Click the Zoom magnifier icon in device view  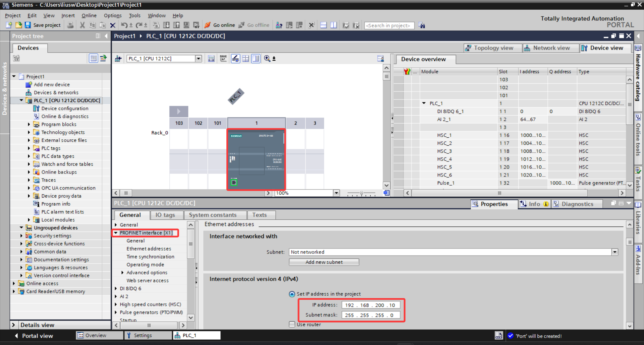(267, 59)
